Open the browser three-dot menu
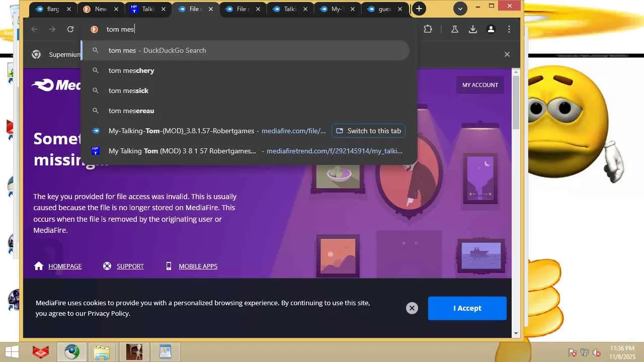The height and width of the screenshot is (362, 644). (509, 29)
